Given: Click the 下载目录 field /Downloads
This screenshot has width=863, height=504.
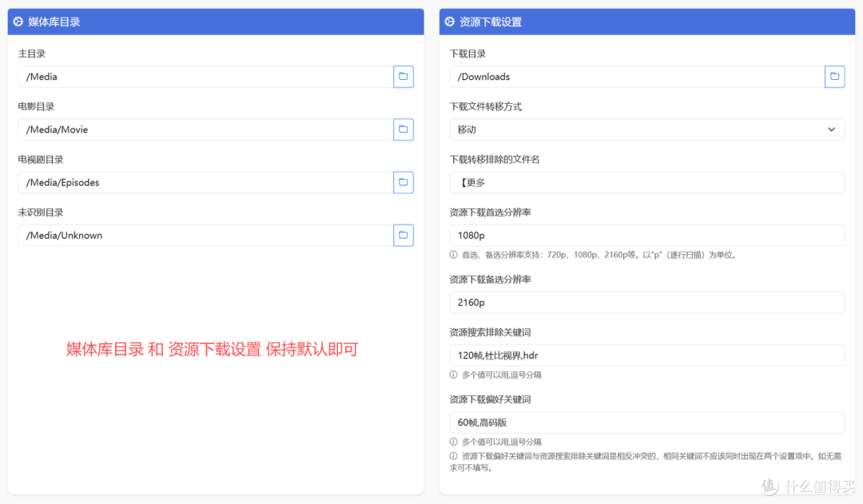Looking at the screenshot, I should pyautogui.click(x=638, y=77).
